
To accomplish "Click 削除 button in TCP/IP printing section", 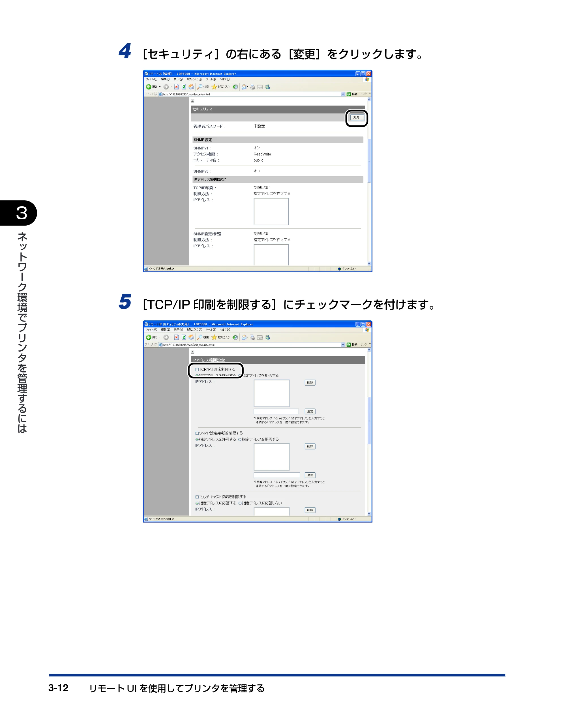I will [x=310, y=383].
